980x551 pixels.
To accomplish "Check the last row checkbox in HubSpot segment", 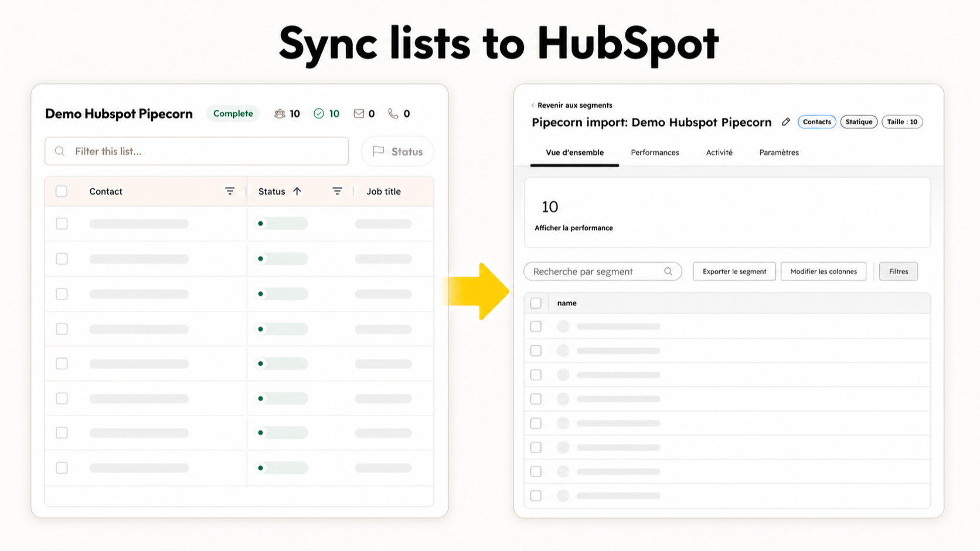I will [536, 496].
